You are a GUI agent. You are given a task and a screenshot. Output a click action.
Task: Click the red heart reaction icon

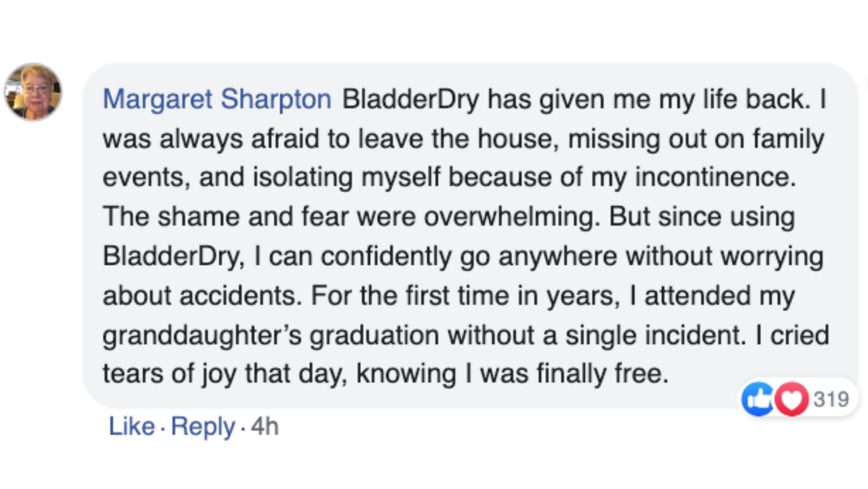(x=791, y=399)
